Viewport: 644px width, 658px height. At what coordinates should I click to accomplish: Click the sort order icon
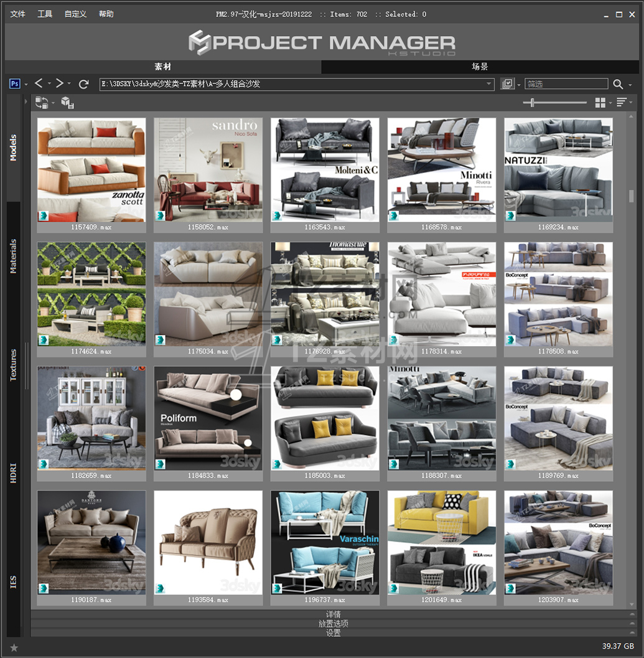(x=622, y=102)
